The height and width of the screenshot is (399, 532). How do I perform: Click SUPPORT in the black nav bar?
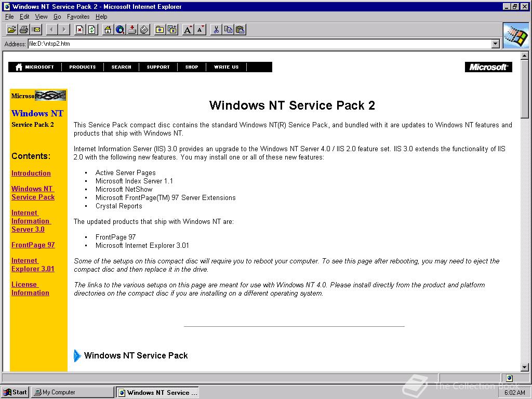click(158, 67)
